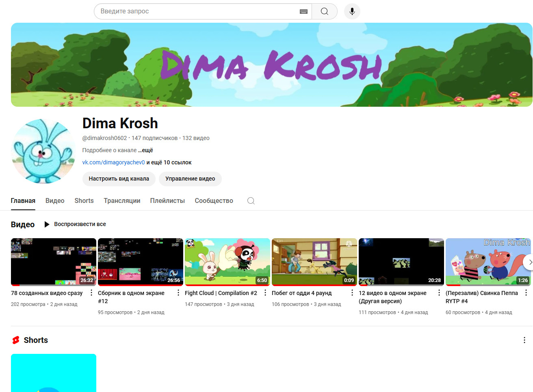Click the channel name Dima Krosh heading

[120, 123]
